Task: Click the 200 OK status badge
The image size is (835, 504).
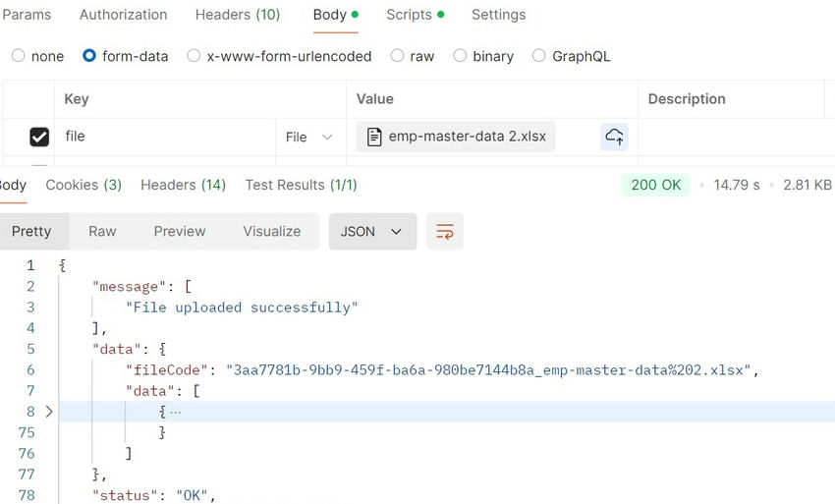Action: (655, 185)
